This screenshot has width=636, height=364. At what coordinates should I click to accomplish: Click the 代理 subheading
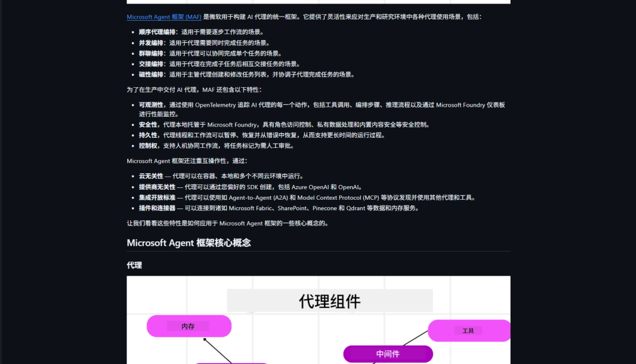(134, 266)
